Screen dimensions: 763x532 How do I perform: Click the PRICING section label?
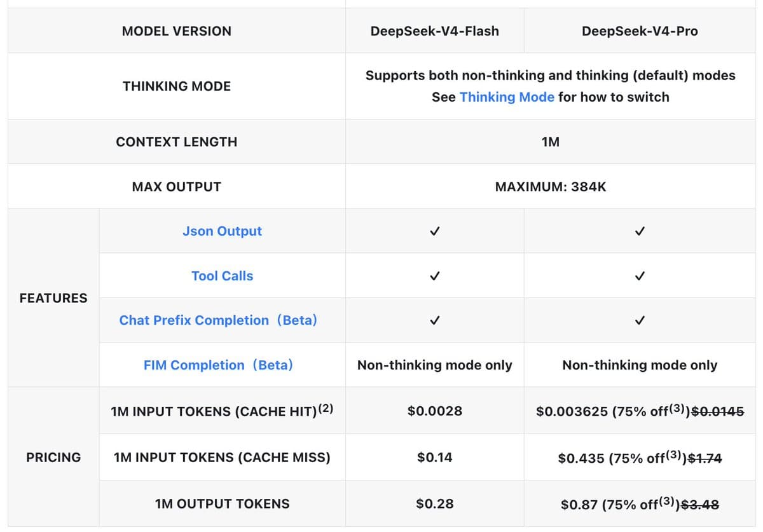53,457
